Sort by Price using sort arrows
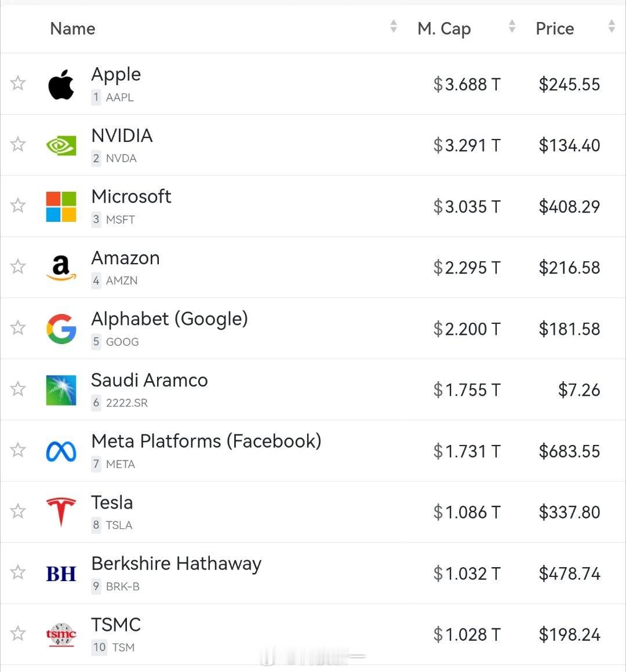 coord(612,26)
